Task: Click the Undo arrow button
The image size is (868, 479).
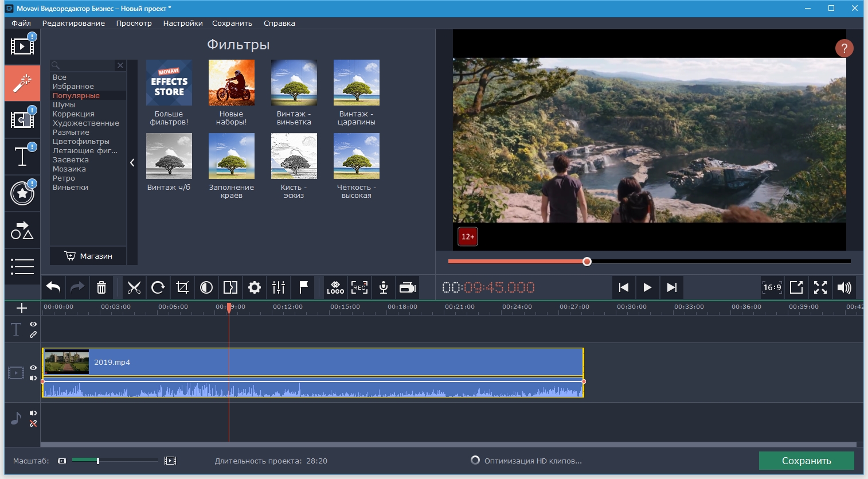Action: pyautogui.click(x=53, y=287)
